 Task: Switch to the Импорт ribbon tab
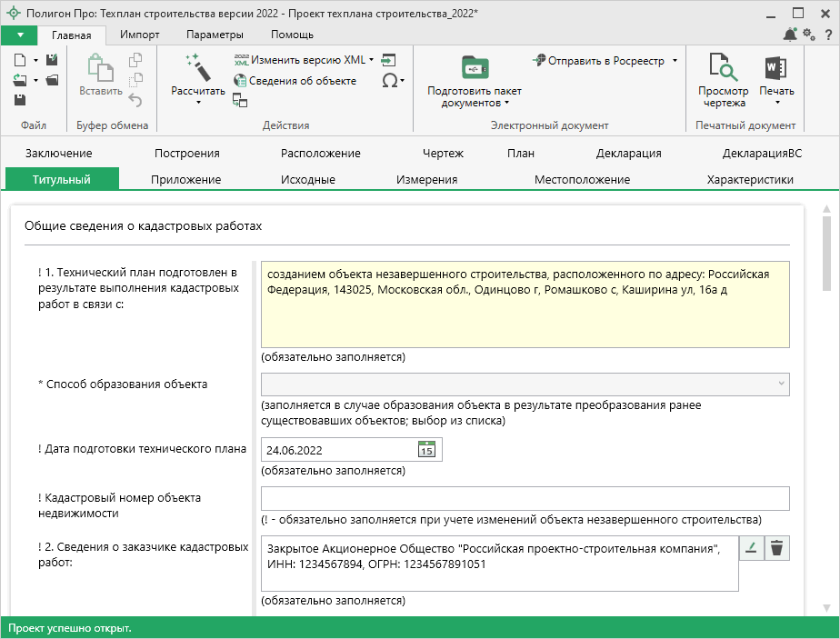[140, 35]
